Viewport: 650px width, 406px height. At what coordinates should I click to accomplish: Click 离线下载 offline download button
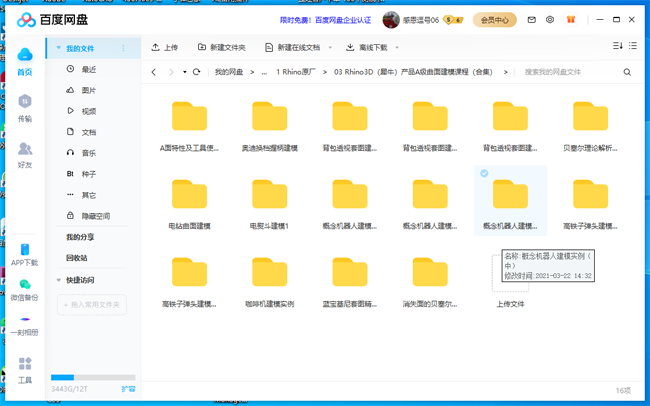click(367, 47)
